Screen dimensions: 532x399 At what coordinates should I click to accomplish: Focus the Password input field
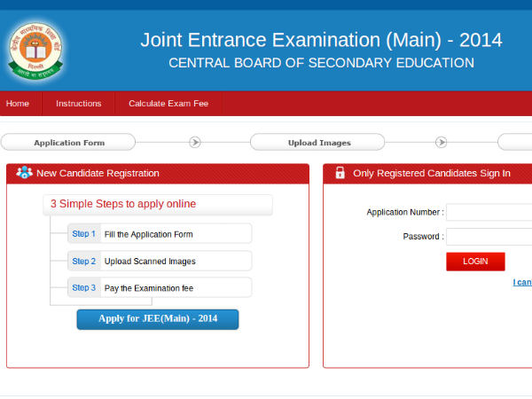[489, 237]
